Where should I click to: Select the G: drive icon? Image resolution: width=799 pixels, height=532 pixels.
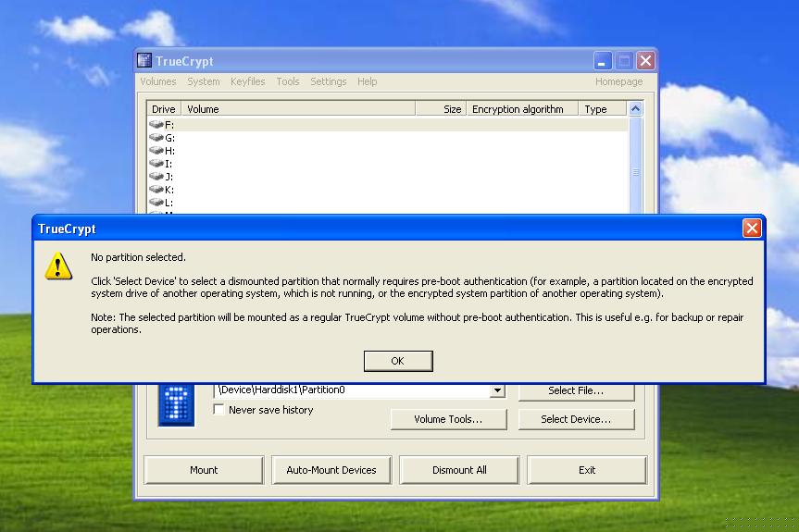click(156, 138)
